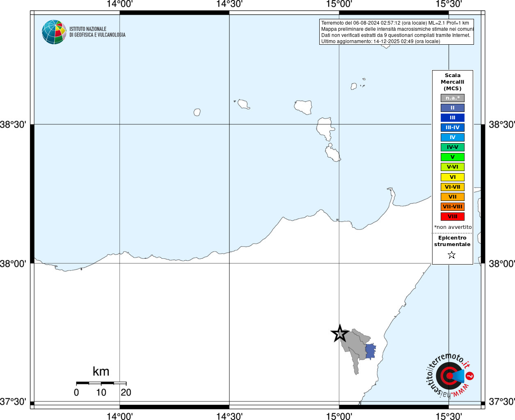Viewport: 515px width, 420px height.
Task: Select the blue intensity II municipality on map
Action: tap(371, 352)
